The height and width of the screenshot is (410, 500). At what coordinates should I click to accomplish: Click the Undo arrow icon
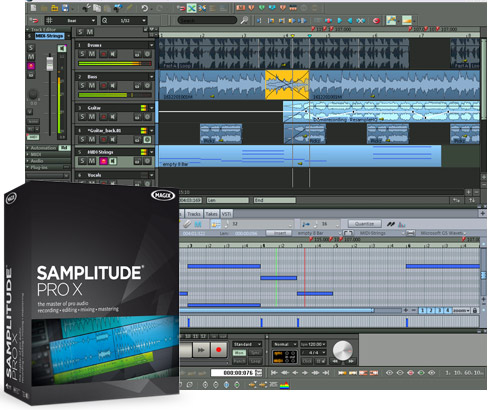point(145,7)
